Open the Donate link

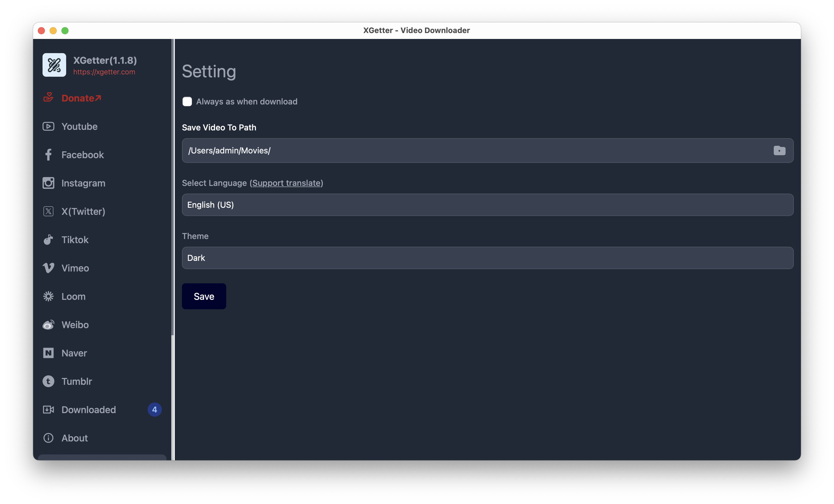tap(81, 98)
